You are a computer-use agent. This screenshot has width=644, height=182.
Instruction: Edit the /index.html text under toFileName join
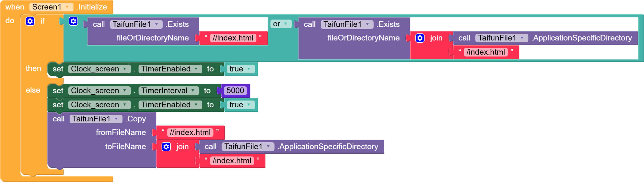click(x=232, y=161)
